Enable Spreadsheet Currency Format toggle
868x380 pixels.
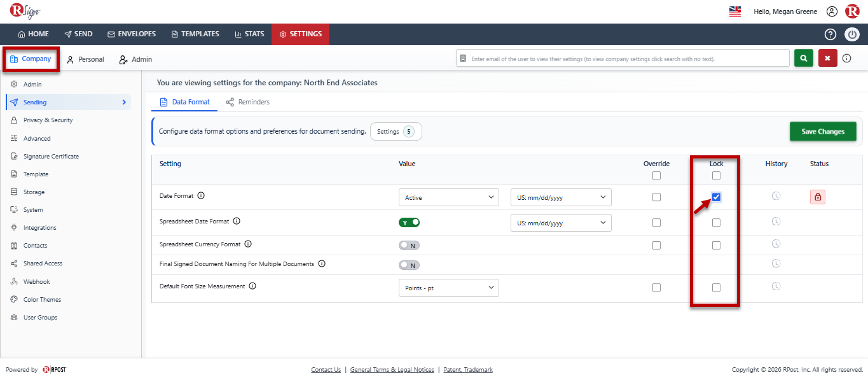410,245
